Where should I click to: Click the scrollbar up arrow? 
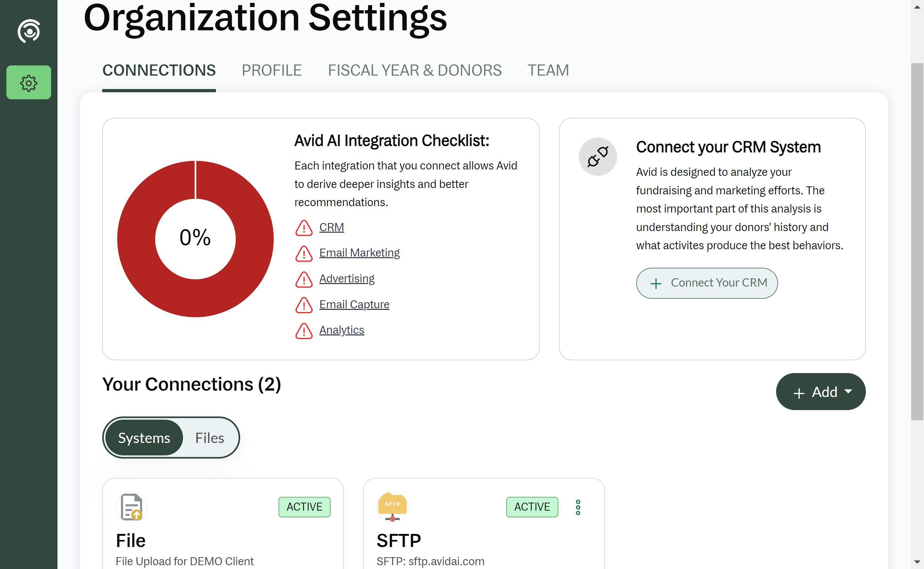point(917,7)
